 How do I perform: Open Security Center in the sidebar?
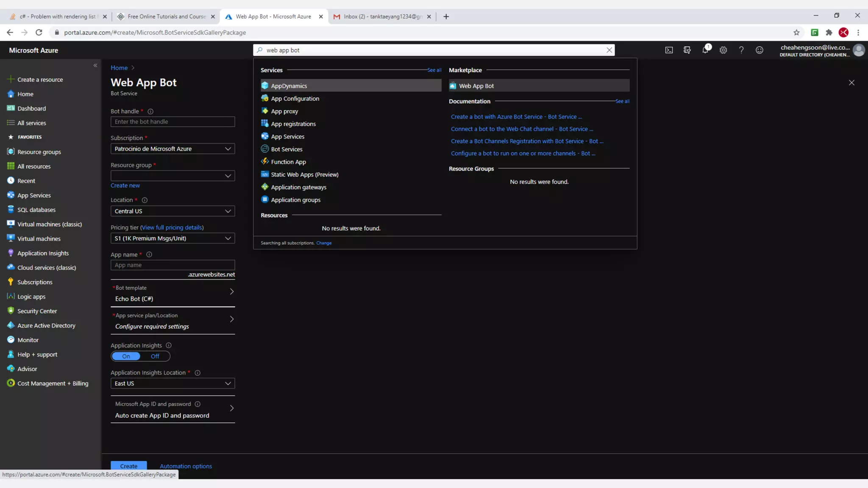coord(37,311)
